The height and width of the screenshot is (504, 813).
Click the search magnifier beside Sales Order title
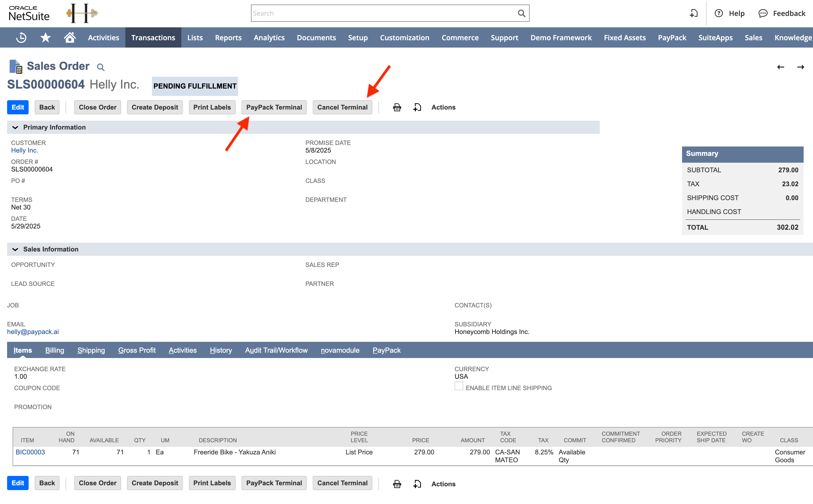[101, 67]
